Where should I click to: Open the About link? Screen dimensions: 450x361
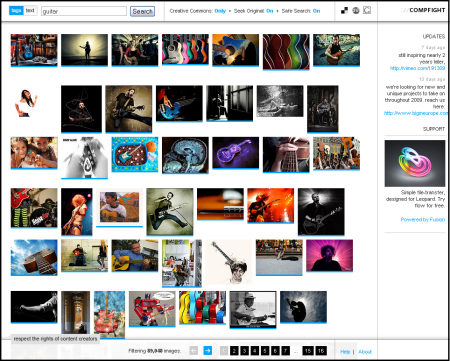tap(365, 352)
